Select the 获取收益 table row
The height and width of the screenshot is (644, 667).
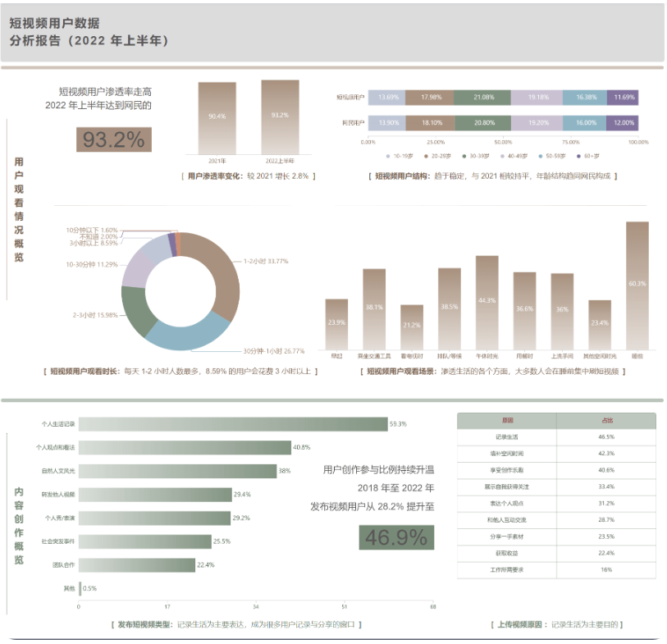[556, 554]
